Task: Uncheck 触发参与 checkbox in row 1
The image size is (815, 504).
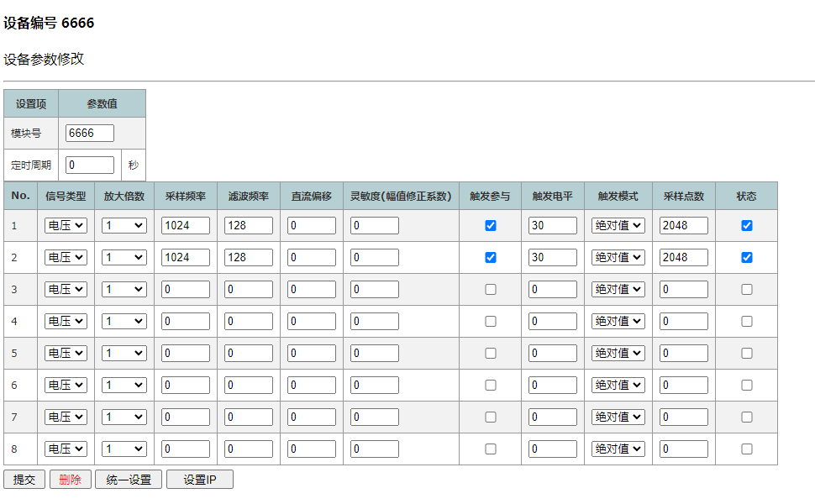Action: coord(491,226)
